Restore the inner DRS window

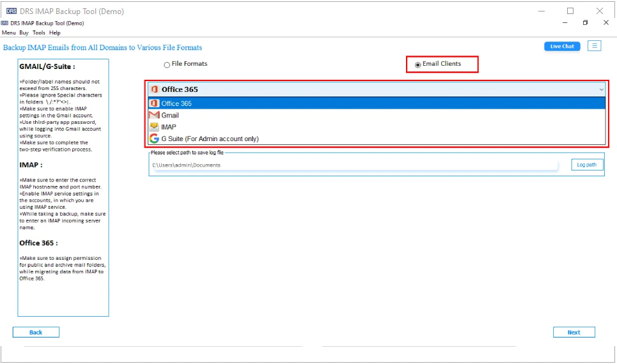[585, 23]
